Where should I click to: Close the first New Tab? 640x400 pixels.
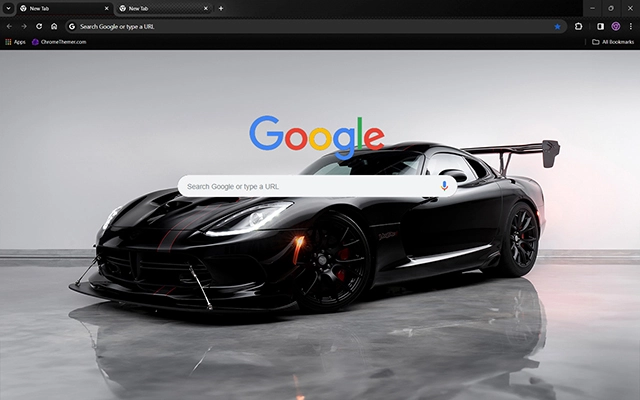[x=107, y=8]
